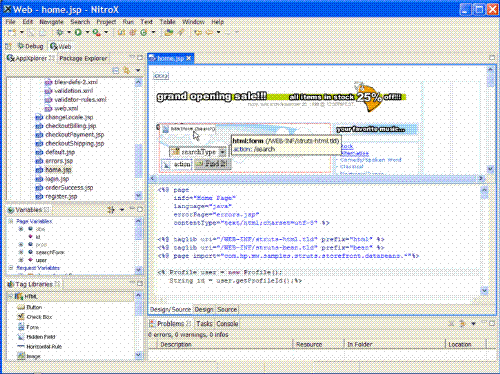
Task: Click the Open Perspective icon left of Debug
Action: (9, 46)
